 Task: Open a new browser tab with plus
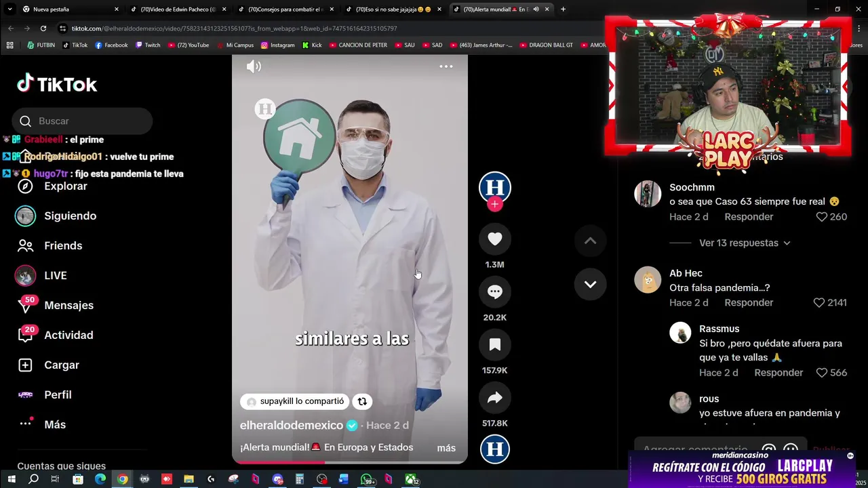point(563,9)
